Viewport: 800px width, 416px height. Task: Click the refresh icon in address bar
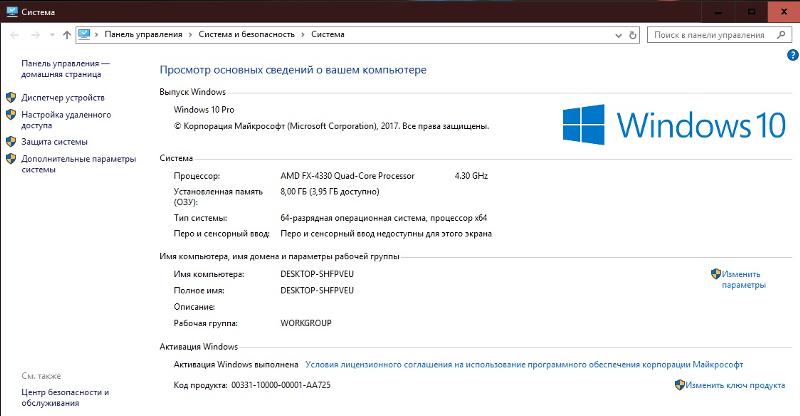(x=633, y=35)
